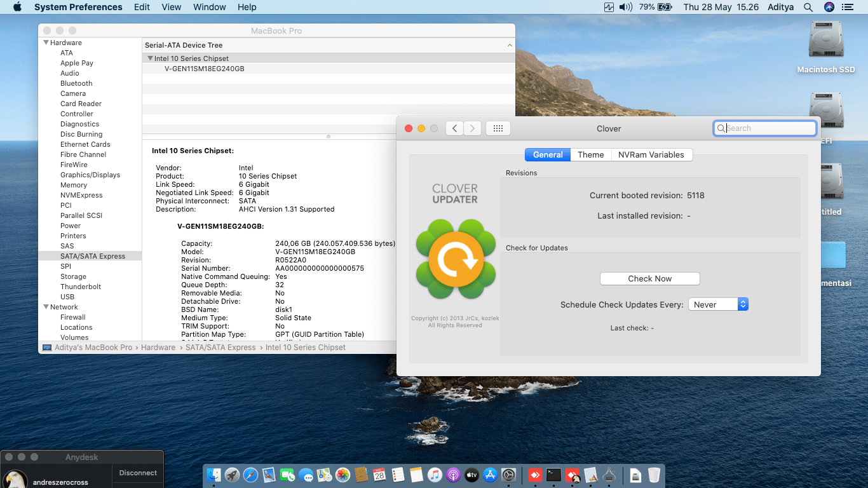
Task: Open the Window menu
Action: point(210,7)
